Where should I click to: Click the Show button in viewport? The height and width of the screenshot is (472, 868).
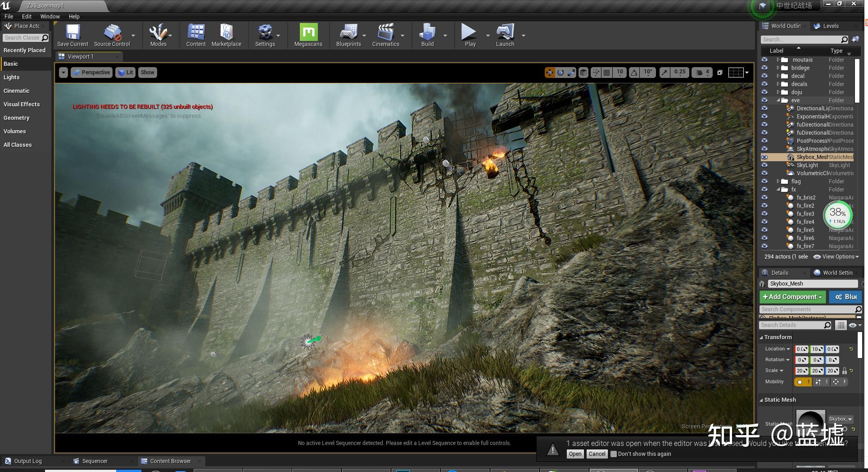[147, 73]
